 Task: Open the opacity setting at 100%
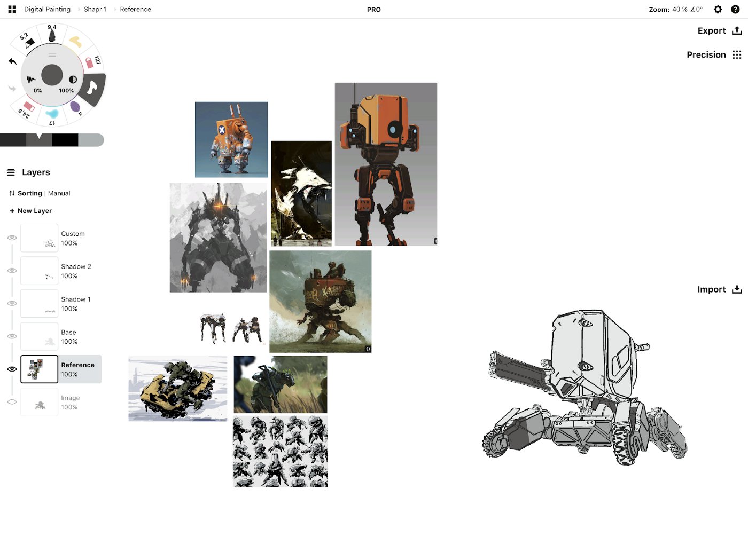(x=69, y=84)
